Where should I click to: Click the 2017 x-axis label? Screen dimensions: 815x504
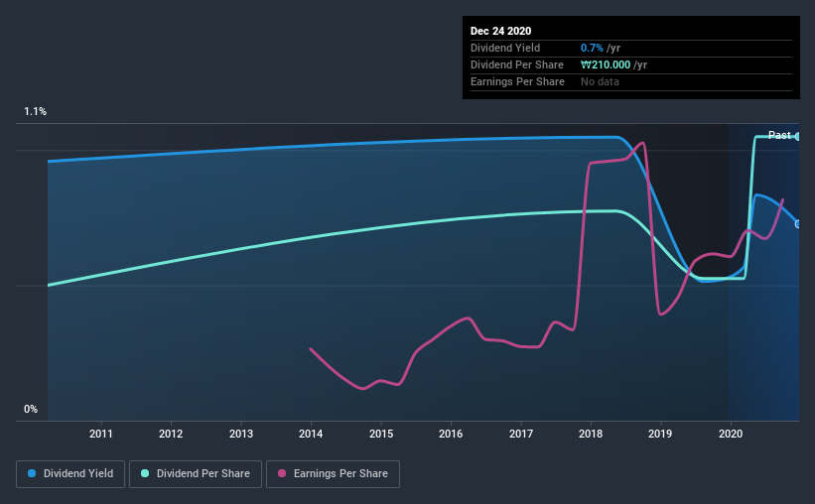click(x=521, y=434)
